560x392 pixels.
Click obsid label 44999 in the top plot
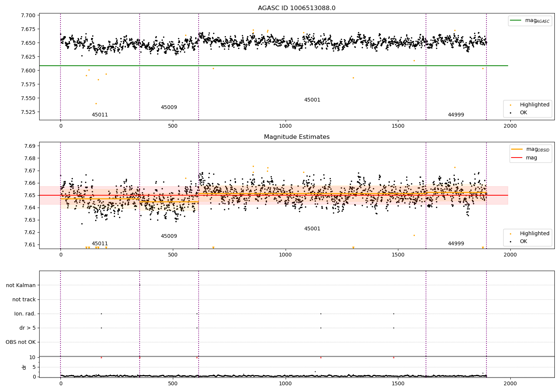pyautogui.click(x=456, y=115)
